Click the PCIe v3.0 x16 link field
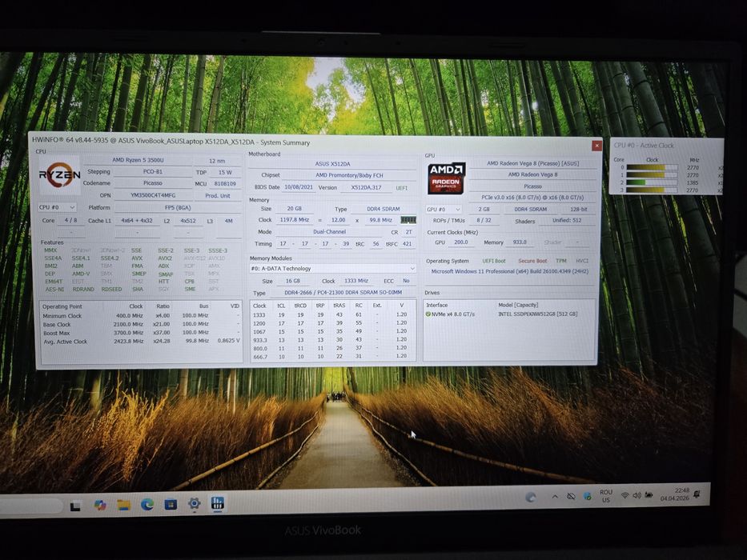Image resolution: width=747 pixels, height=560 pixels. (x=532, y=197)
